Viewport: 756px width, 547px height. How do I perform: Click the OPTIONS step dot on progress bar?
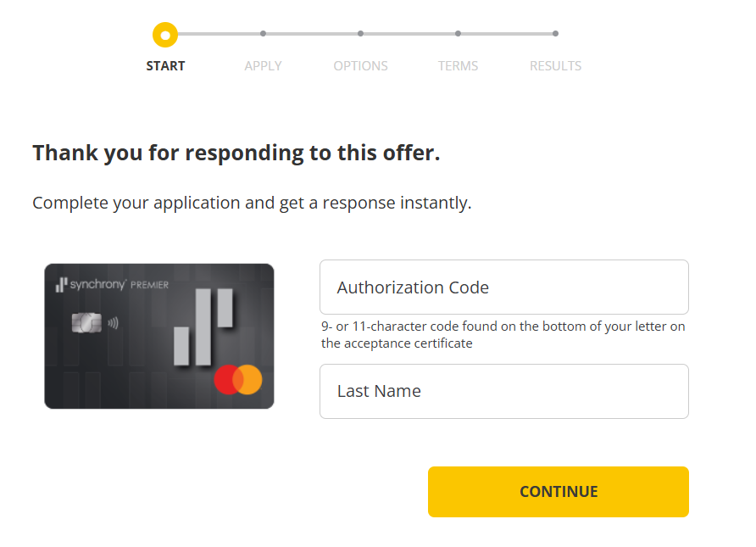[360, 34]
